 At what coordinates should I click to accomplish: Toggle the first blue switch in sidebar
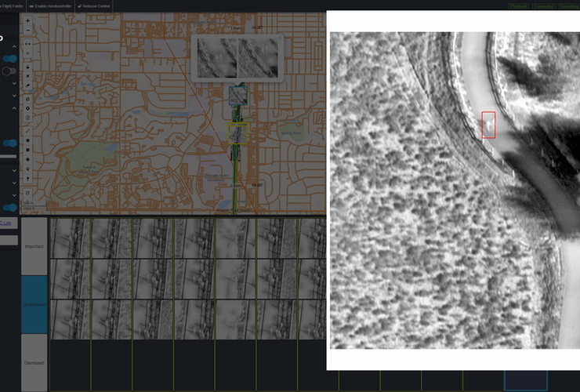tap(9, 59)
